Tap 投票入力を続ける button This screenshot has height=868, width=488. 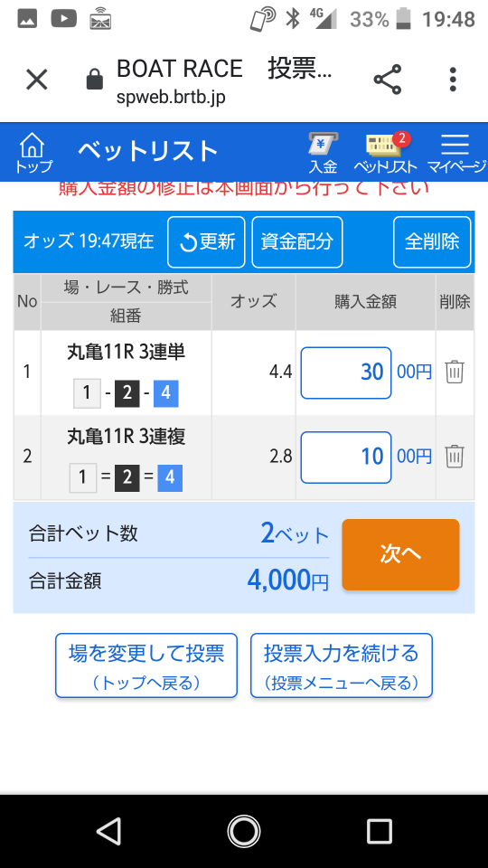342,665
